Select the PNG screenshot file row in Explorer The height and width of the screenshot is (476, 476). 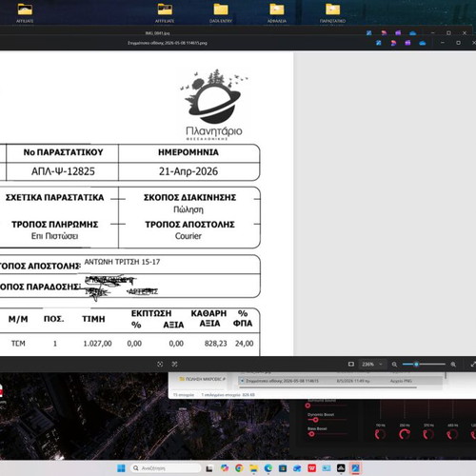341,381
